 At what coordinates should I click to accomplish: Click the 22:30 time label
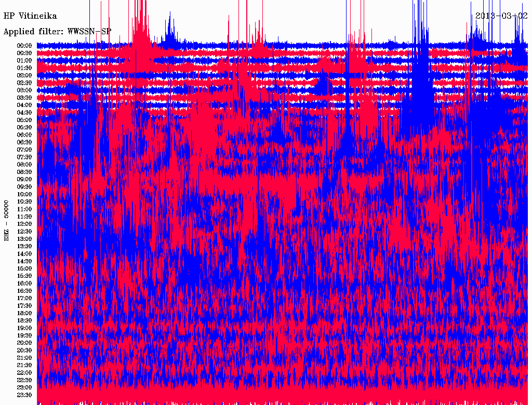click(x=24, y=380)
